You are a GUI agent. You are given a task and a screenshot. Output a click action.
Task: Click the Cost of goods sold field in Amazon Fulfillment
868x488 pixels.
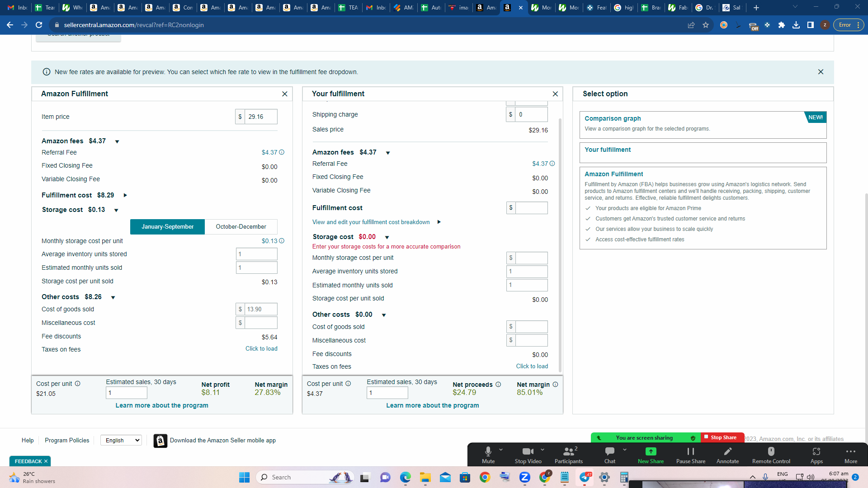(261, 309)
